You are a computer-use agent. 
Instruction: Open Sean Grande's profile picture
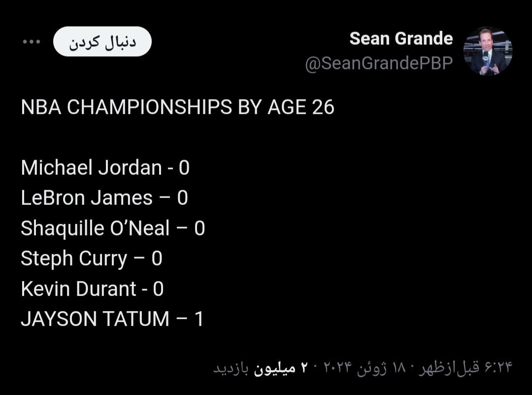click(488, 51)
